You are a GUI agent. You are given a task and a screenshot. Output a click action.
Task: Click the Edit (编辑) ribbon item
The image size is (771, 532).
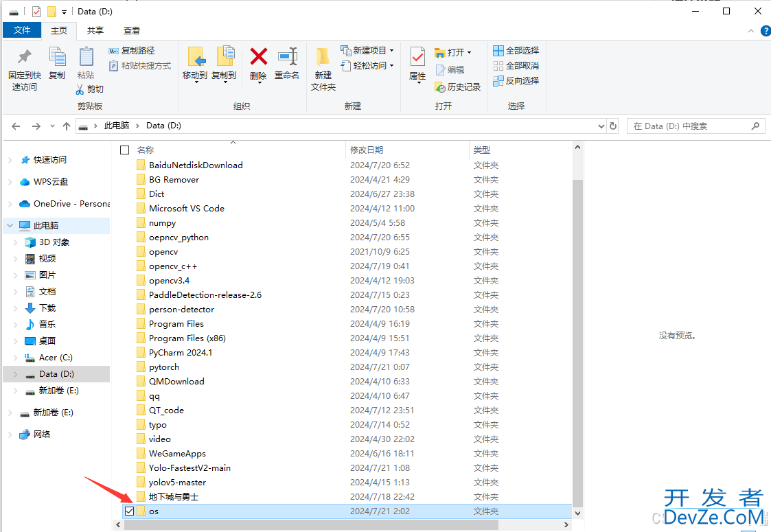(450, 70)
